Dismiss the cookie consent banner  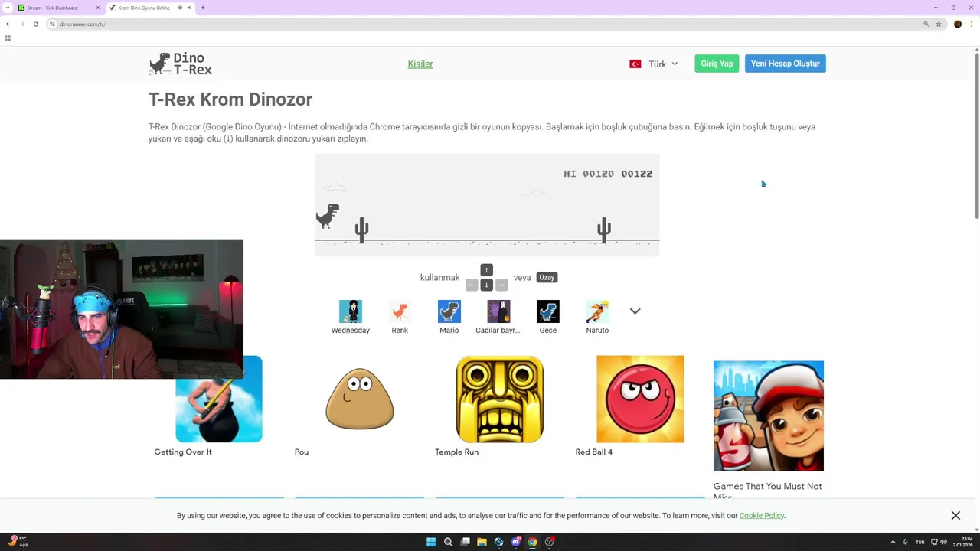tap(955, 515)
